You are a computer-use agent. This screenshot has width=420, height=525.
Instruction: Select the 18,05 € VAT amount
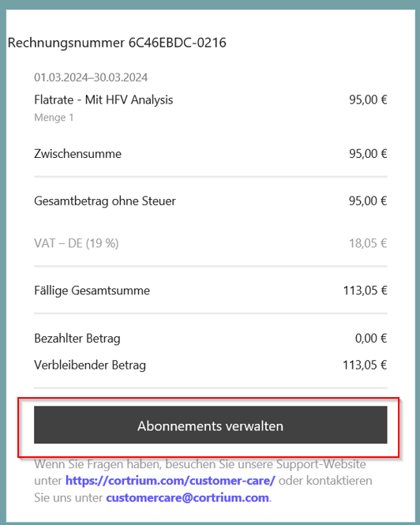click(368, 243)
